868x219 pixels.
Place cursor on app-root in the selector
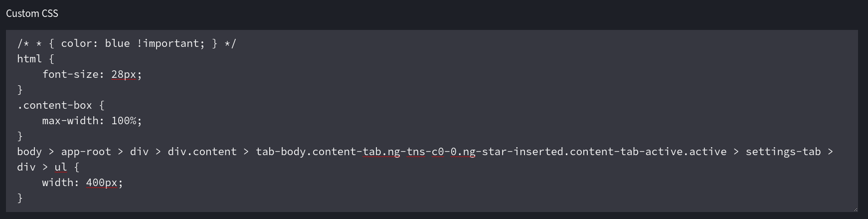point(86,152)
